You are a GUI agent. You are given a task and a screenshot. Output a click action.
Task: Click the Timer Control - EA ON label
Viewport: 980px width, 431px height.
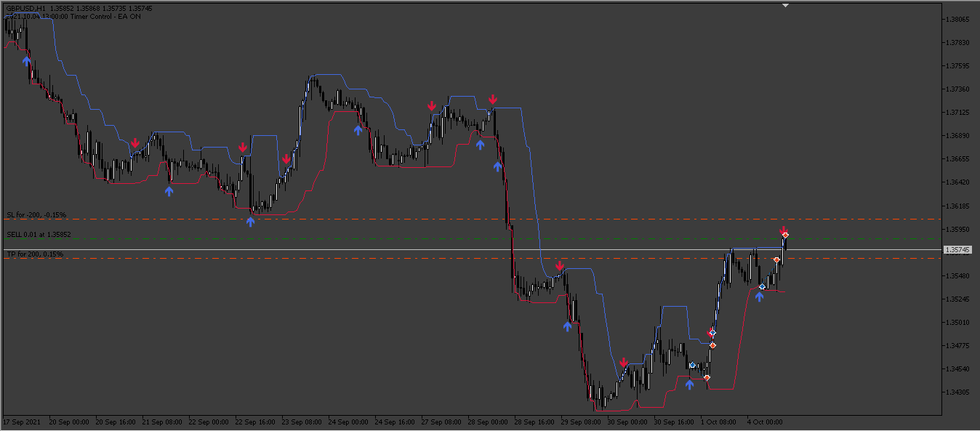pyautogui.click(x=105, y=16)
